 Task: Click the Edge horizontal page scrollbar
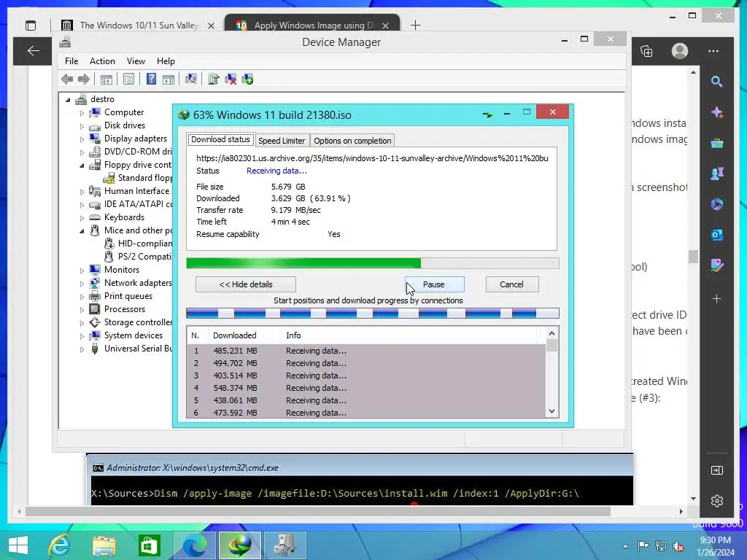(318, 511)
